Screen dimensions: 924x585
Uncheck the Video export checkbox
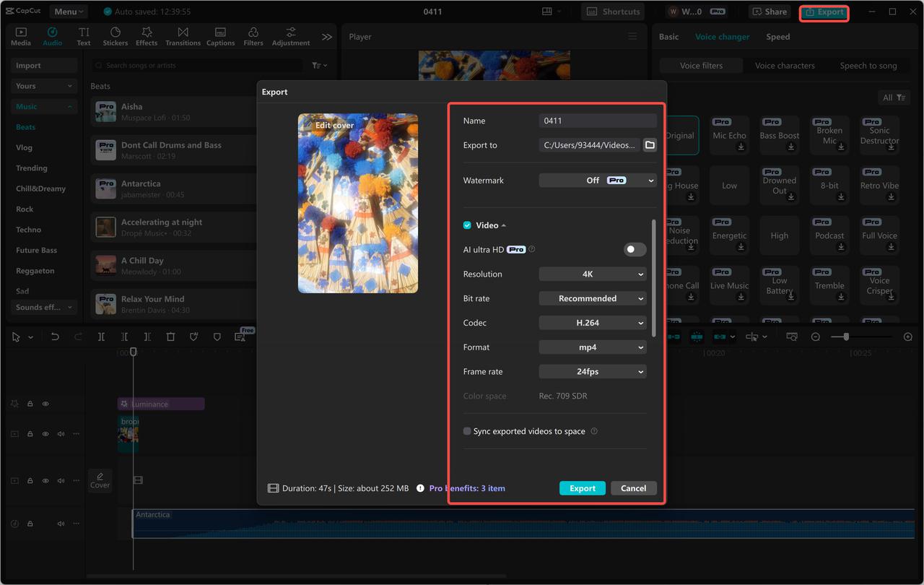[x=466, y=225]
